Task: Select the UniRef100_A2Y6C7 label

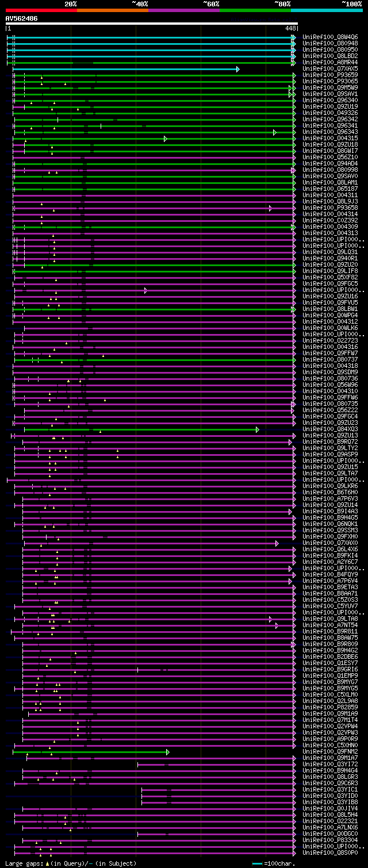Action: (330, 562)
